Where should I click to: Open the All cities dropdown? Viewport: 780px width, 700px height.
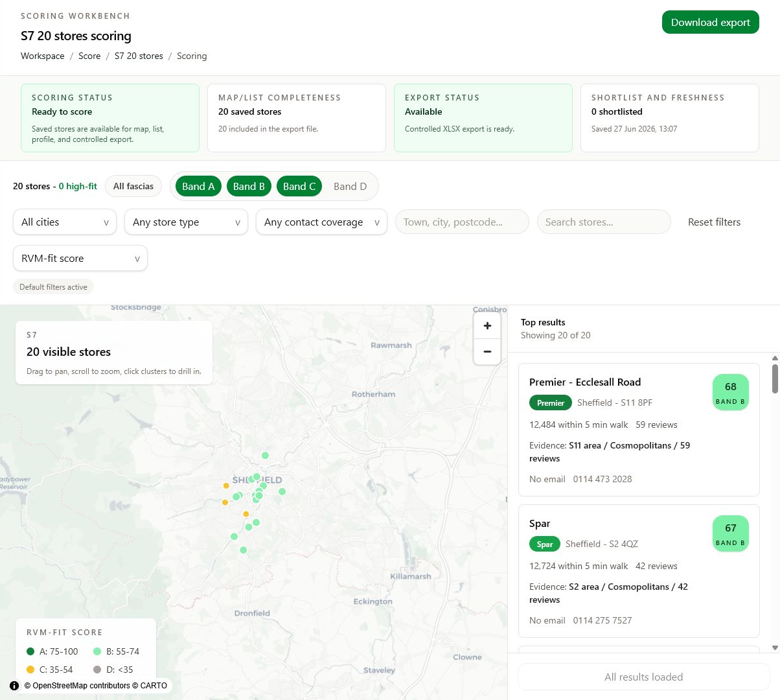65,222
